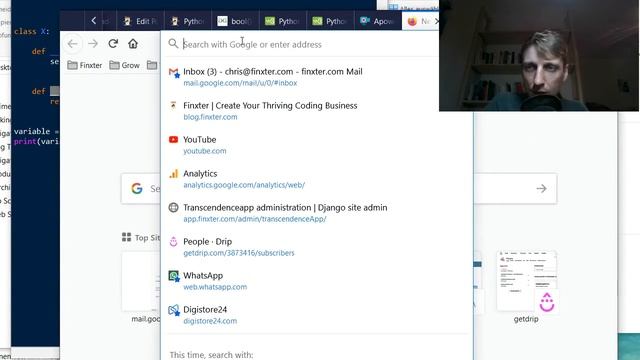
Task: Open the WhatsApp suggestion title
Action: [x=203, y=276]
